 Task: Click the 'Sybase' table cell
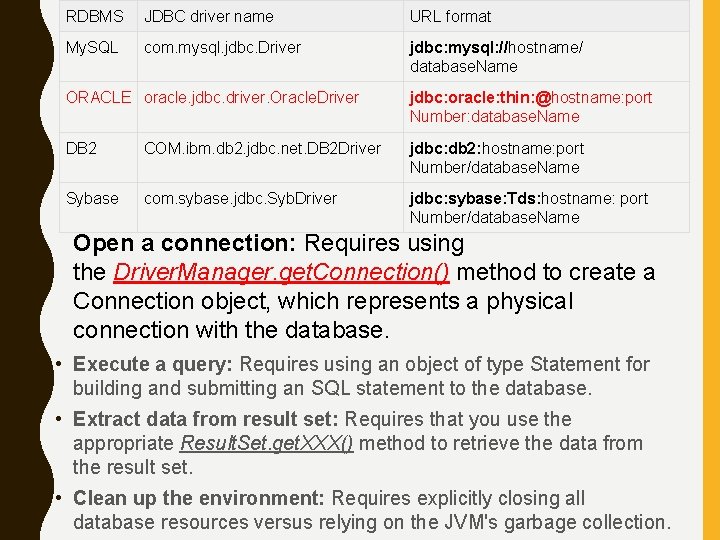98,208
